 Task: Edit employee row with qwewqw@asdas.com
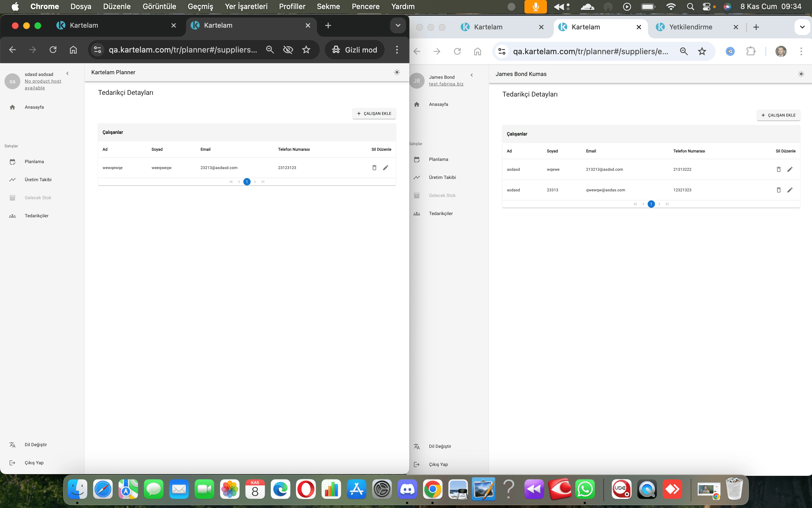pos(790,190)
